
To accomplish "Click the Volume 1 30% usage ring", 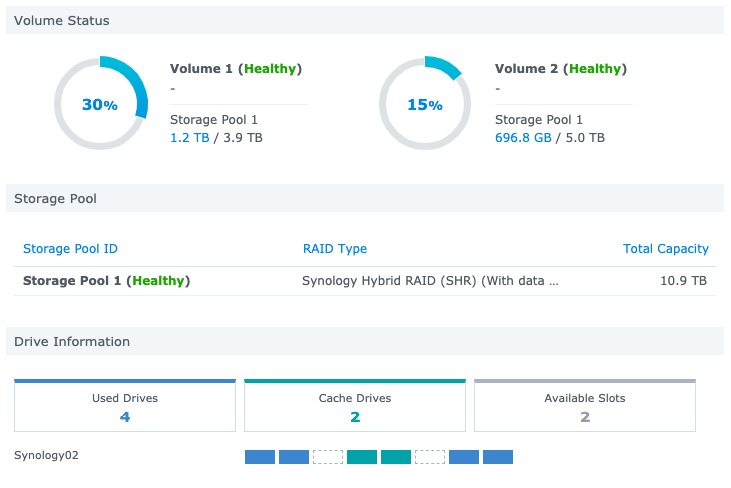I will pos(100,105).
